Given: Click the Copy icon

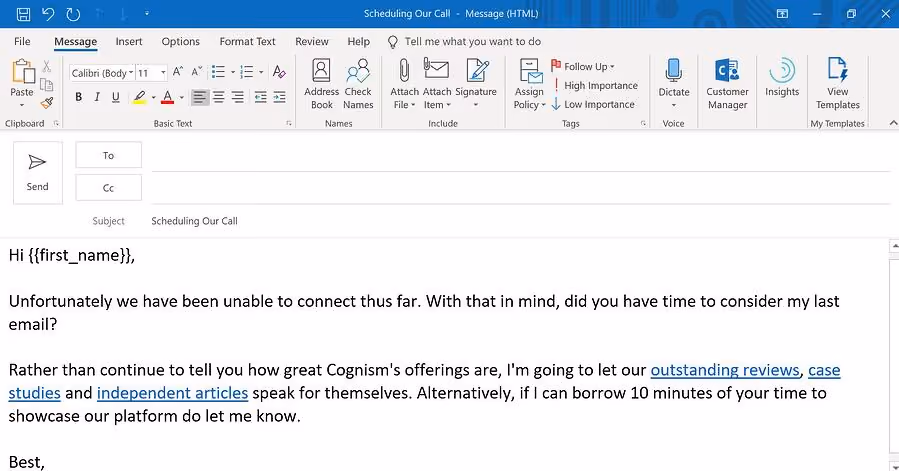Looking at the screenshot, I should (x=47, y=85).
